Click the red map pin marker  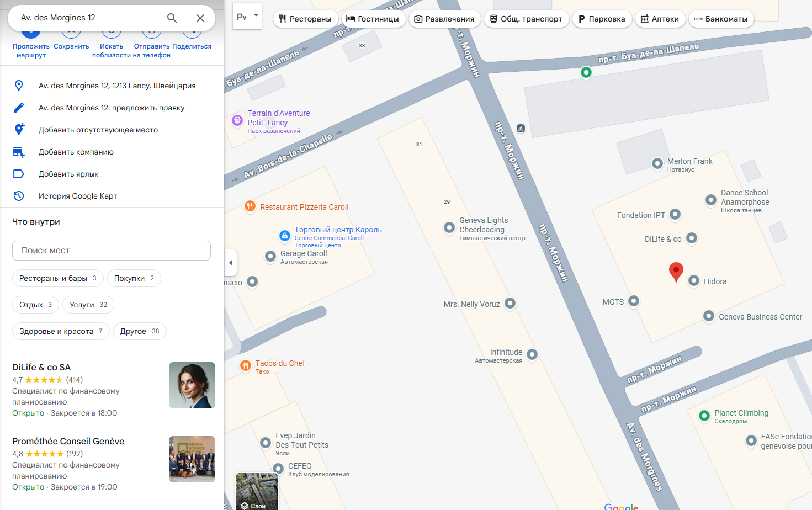pos(676,272)
